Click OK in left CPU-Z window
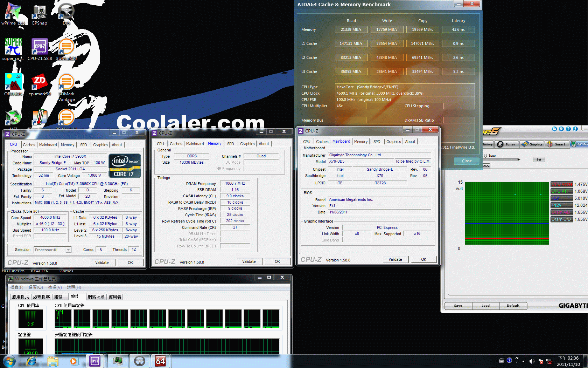 click(130, 263)
